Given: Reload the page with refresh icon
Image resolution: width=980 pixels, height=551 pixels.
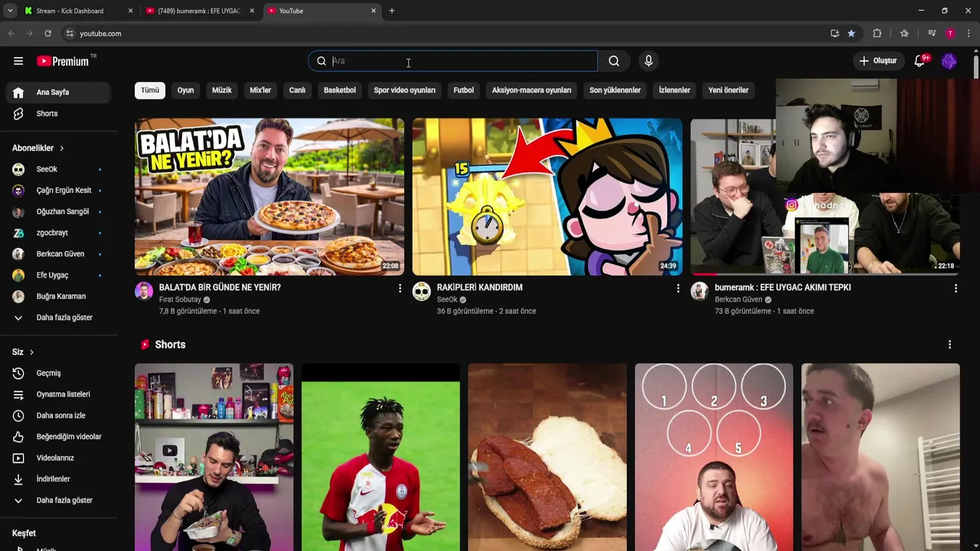Looking at the screenshot, I should point(47,34).
